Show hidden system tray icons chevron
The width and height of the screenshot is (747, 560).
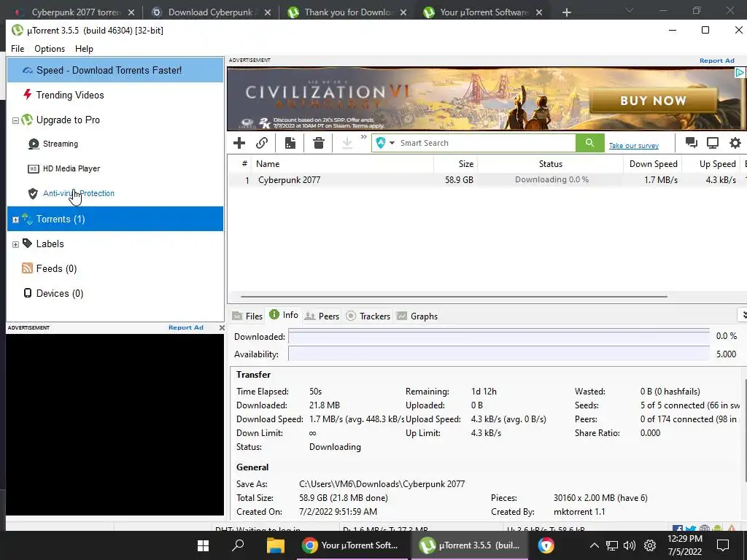tap(594, 545)
